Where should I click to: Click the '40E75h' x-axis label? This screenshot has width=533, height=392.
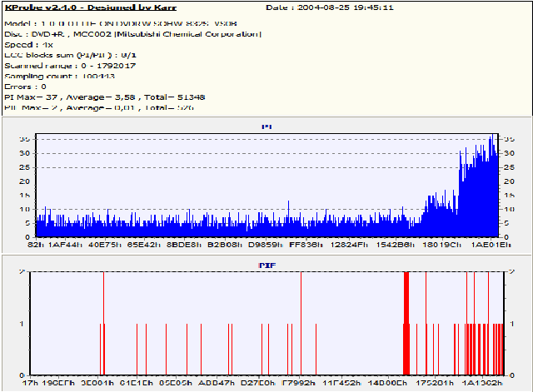(x=105, y=245)
